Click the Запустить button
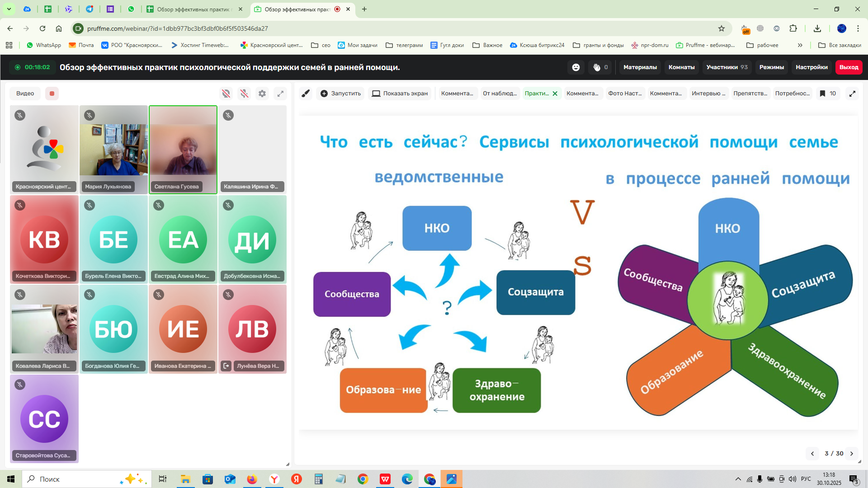The width and height of the screenshot is (868, 488). click(340, 94)
